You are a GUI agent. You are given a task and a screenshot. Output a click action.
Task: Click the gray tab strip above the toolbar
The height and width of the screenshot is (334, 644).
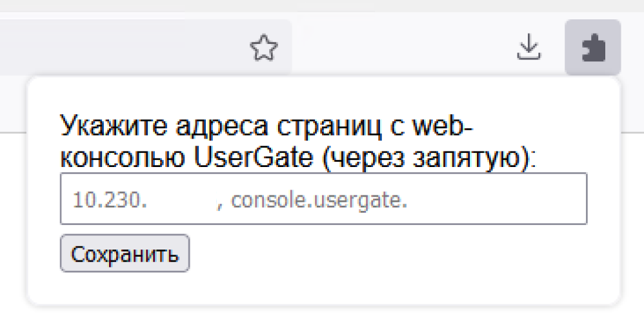(322, 6)
